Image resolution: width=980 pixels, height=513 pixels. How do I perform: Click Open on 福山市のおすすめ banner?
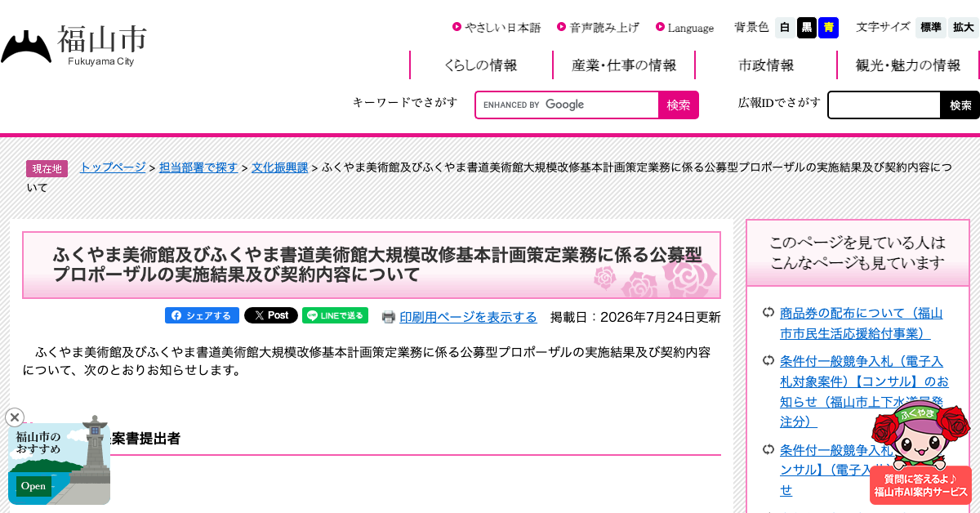click(x=33, y=486)
